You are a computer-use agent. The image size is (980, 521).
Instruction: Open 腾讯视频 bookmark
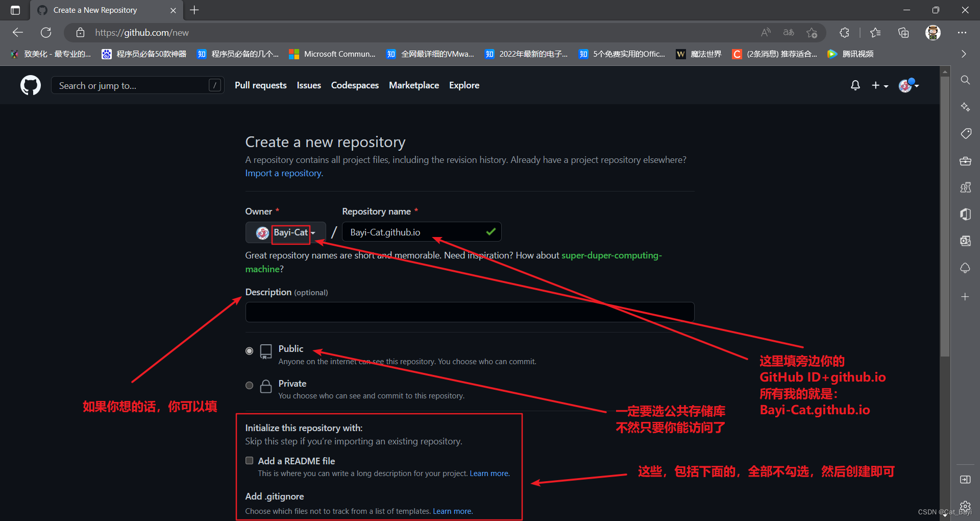click(x=850, y=54)
